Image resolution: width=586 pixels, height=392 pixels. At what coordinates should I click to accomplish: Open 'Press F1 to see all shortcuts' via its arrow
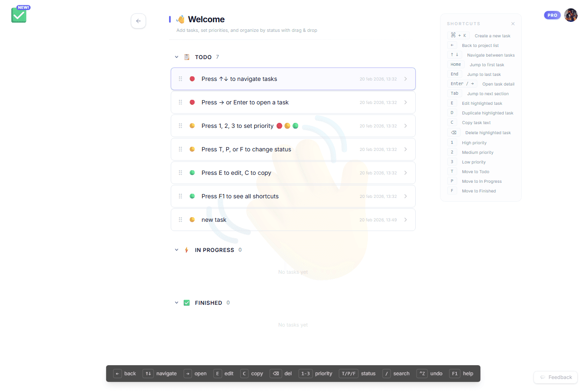tap(405, 196)
